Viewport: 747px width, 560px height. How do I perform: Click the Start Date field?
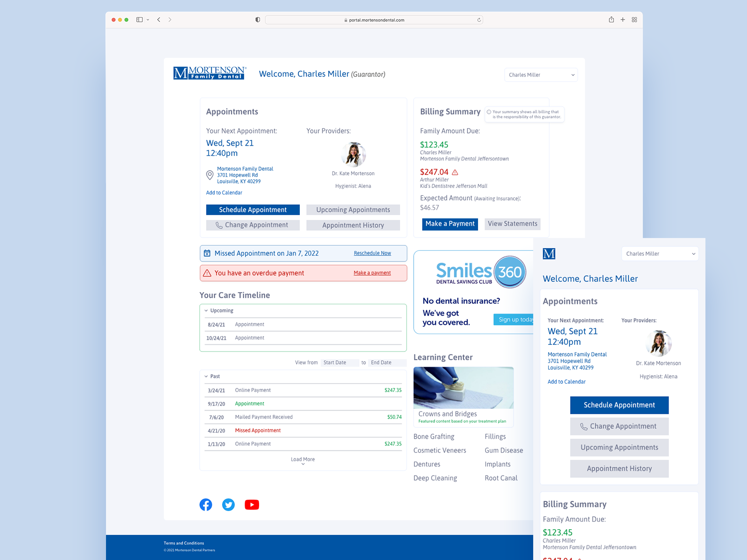(x=340, y=363)
